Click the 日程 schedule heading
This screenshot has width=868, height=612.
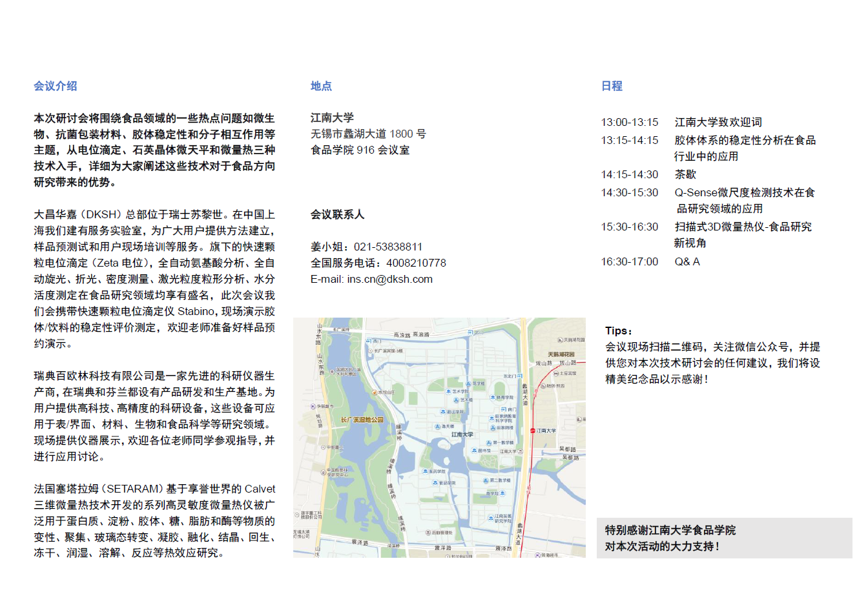click(612, 86)
